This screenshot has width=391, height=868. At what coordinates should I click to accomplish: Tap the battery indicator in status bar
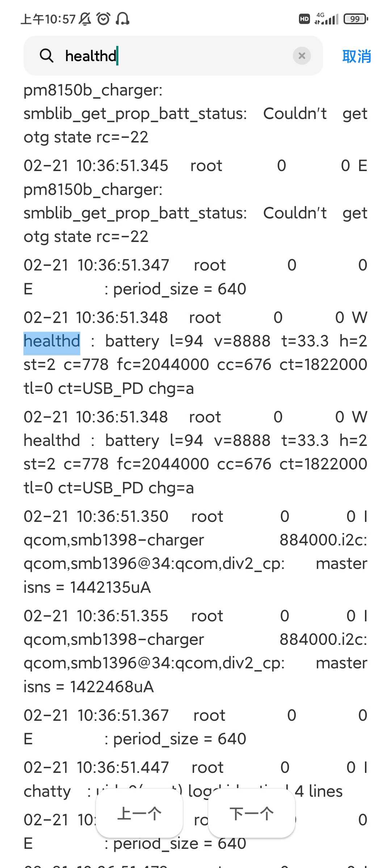pyautogui.click(x=356, y=19)
